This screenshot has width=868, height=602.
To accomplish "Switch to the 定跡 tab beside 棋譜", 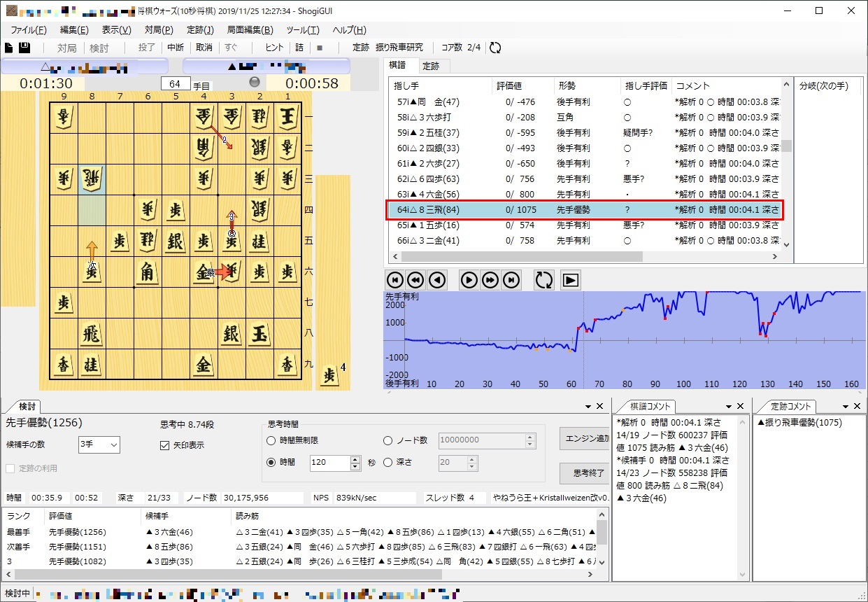I will coord(432,66).
